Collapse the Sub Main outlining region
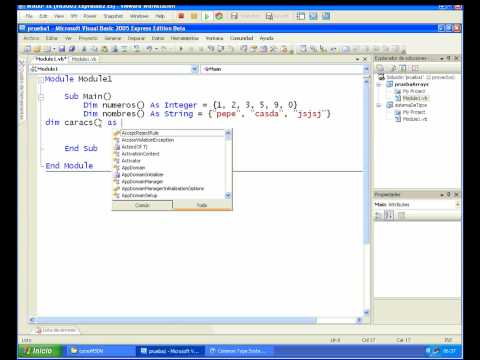Image resolution: width=480 pixels, height=360 pixels. pyautogui.click(x=41, y=97)
